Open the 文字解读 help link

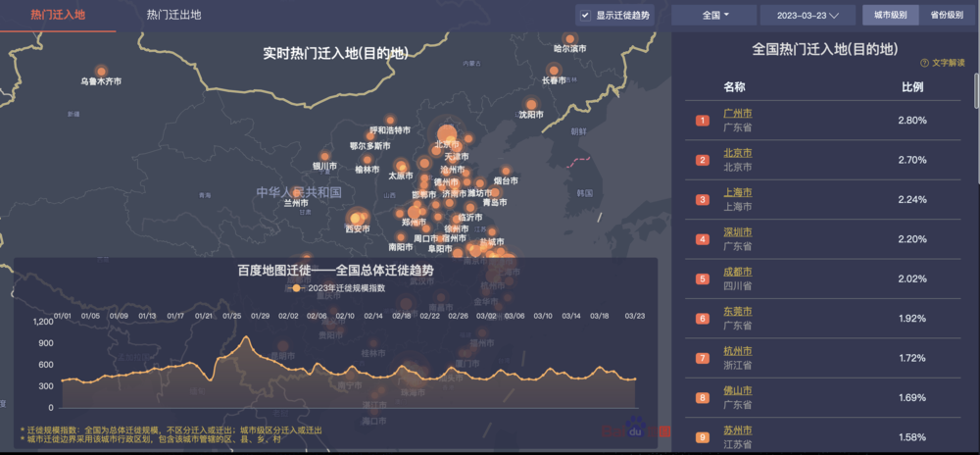[948, 63]
